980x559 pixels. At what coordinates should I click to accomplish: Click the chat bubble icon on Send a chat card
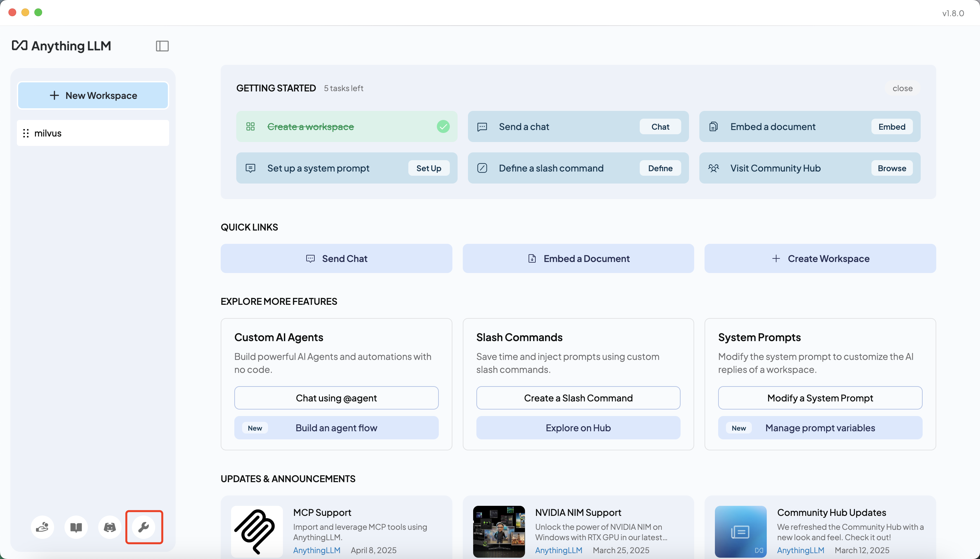click(x=482, y=126)
